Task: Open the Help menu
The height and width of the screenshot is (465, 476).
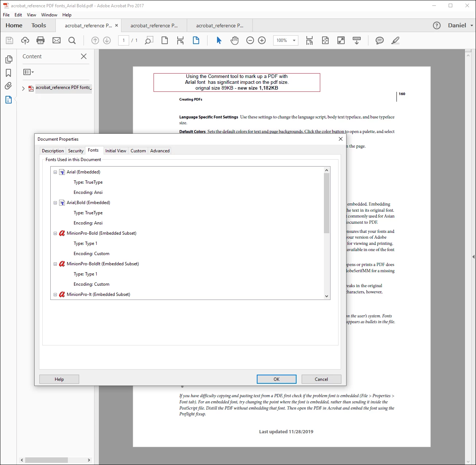Action: tap(67, 15)
